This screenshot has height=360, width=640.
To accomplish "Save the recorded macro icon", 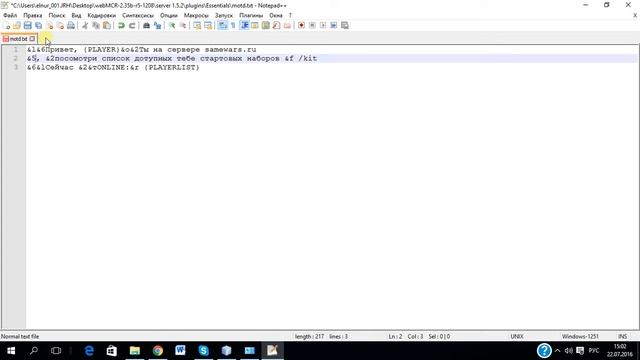I will point(344,25).
